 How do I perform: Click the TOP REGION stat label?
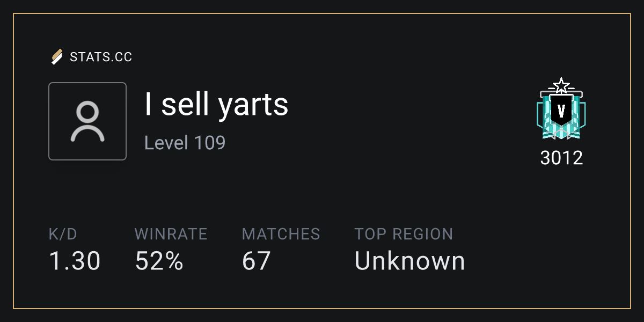(x=404, y=234)
